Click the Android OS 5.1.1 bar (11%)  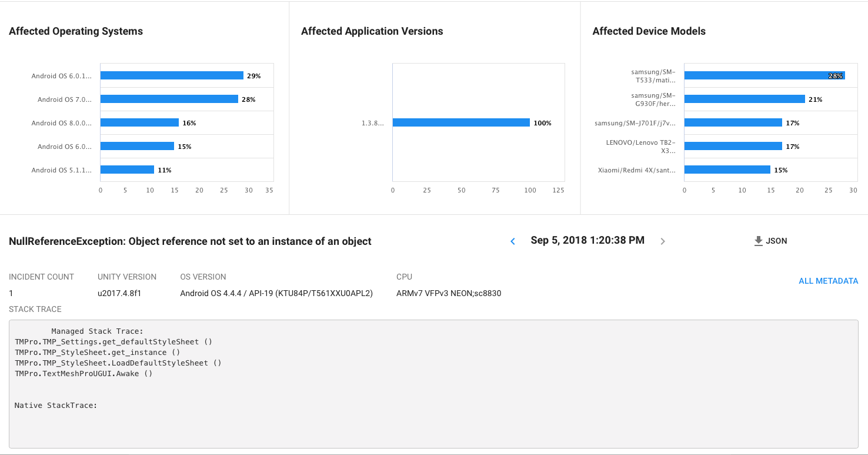[127, 170]
